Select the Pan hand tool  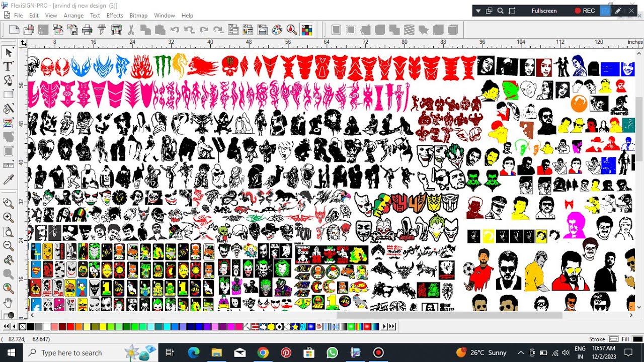(x=8, y=303)
